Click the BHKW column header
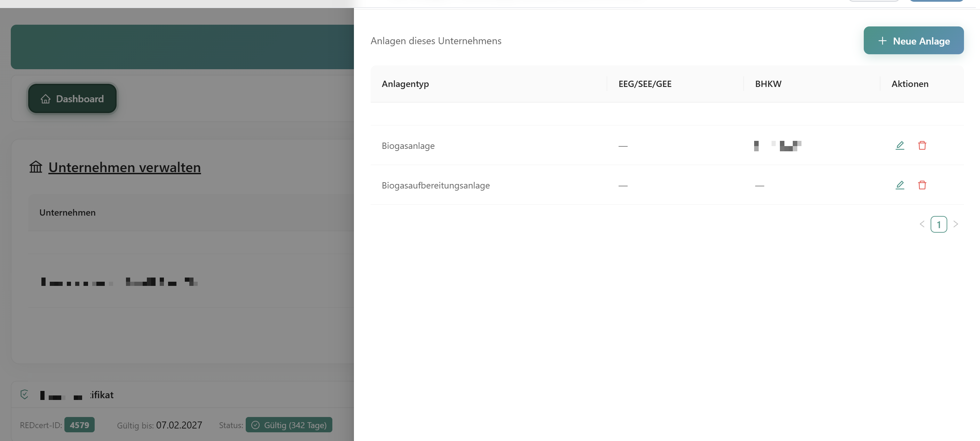The width and height of the screenshot is (980, 441). (x=768, y=84)
